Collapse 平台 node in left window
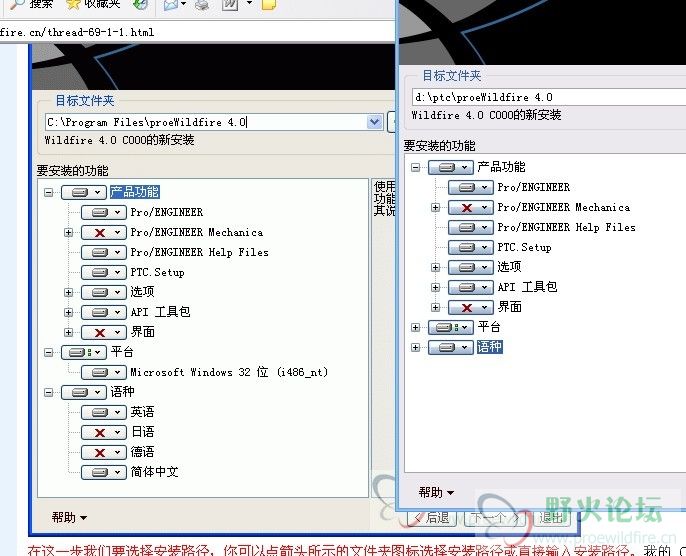Viewport: 686px width, 556px height. 49,352
